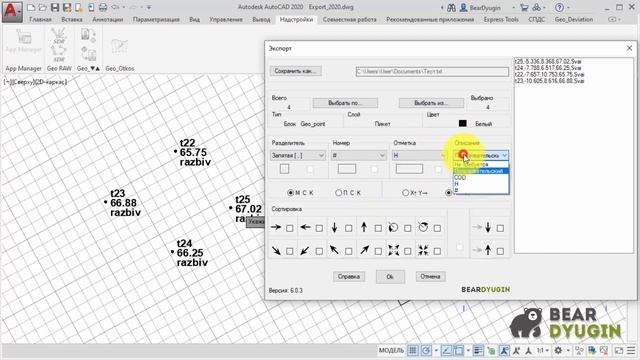
Task: Select the ПСК coordinate system radio button
Action: tap(338, 193)
